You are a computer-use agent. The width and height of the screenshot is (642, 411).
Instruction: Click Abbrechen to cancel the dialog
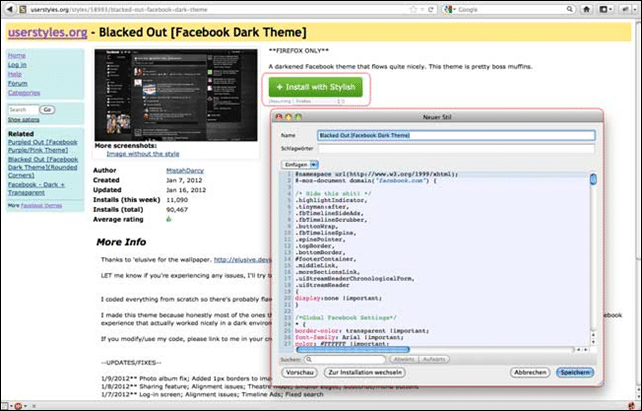(530, 373)
